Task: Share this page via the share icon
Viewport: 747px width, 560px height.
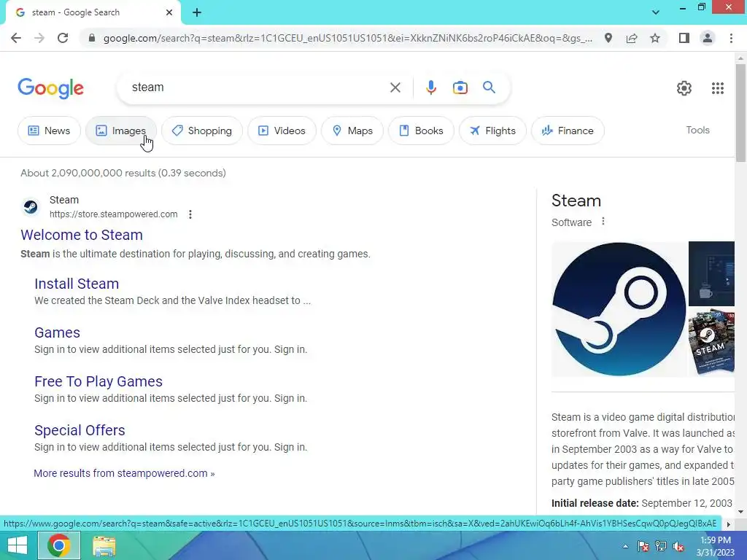Action: (x=632, y=38)
